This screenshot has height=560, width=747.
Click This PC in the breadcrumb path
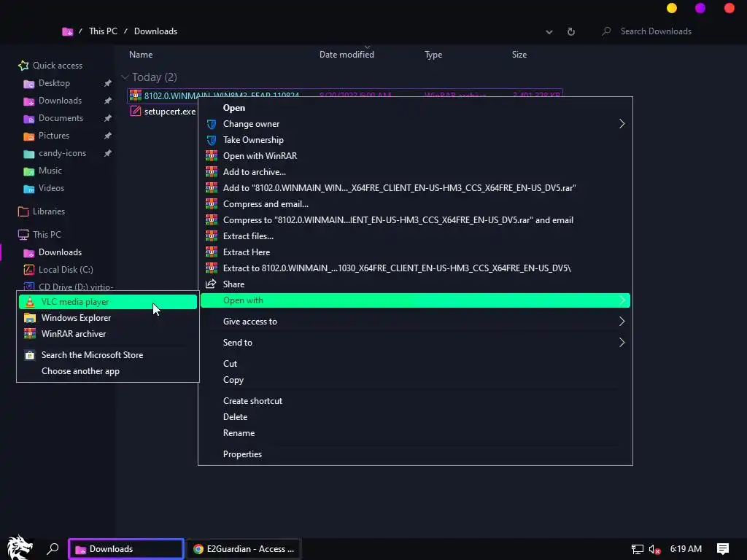point(103,31)
